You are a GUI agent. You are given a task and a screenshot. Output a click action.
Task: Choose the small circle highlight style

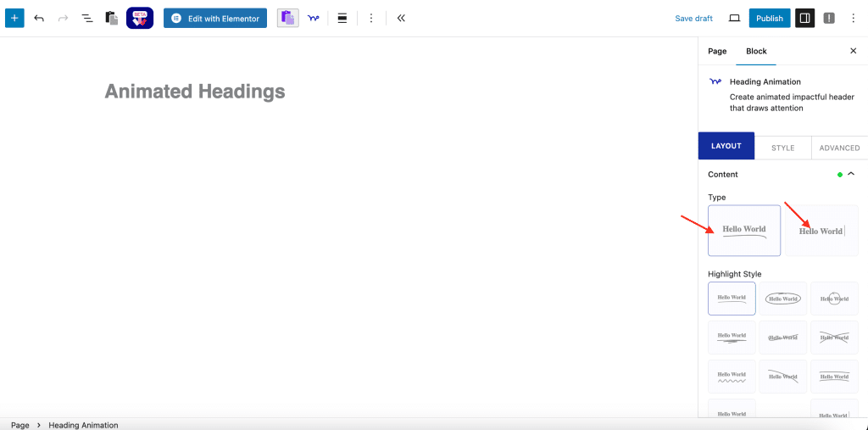834,299
